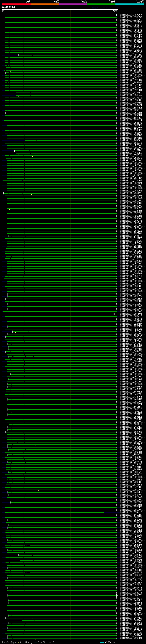The width and height of the screenshot is (146, 644).
Task: Select the UniRef100_Q01E81 label
Action: pos(131,70)
